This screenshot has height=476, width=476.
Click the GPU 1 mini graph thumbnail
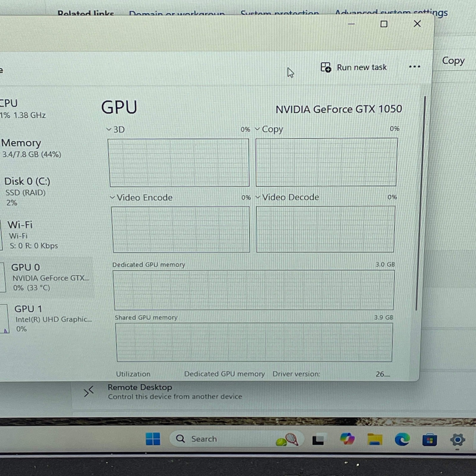click(x=4, y=319)
